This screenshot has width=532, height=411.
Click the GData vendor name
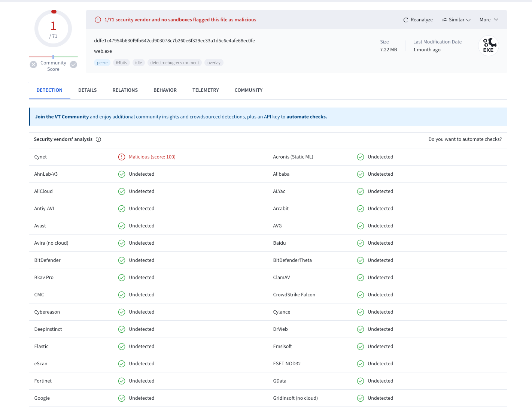click(x=280, y=381)
